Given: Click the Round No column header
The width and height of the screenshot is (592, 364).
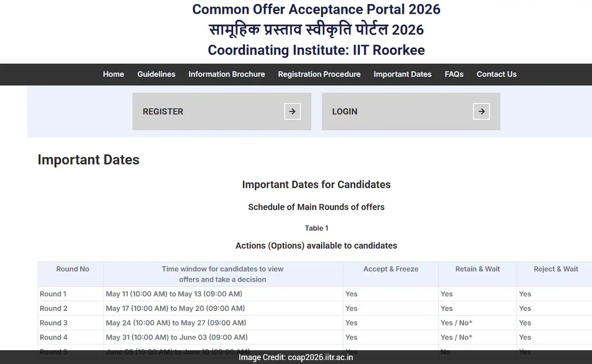Looking at the screenshot, I should [x=72, y=269].
